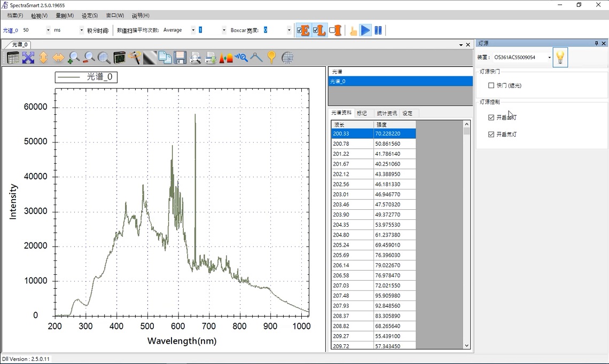Click the orange vertical double-arrow scale icon

(43, 58)
